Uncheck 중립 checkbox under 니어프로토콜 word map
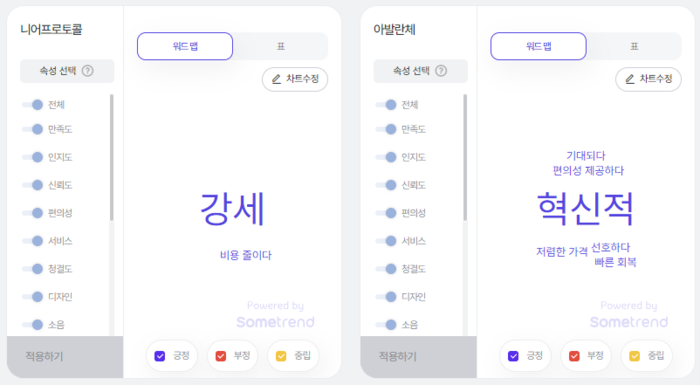 click(x=281, y=356)
